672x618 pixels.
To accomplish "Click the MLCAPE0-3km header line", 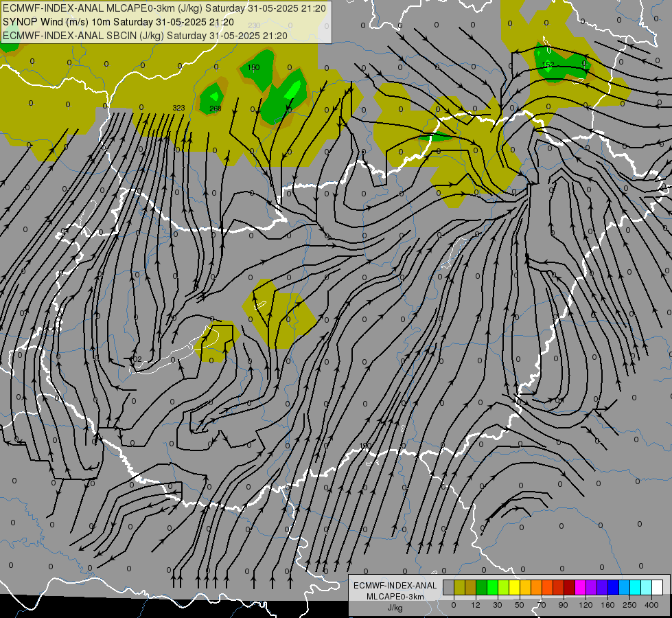I will pos(164,8).
